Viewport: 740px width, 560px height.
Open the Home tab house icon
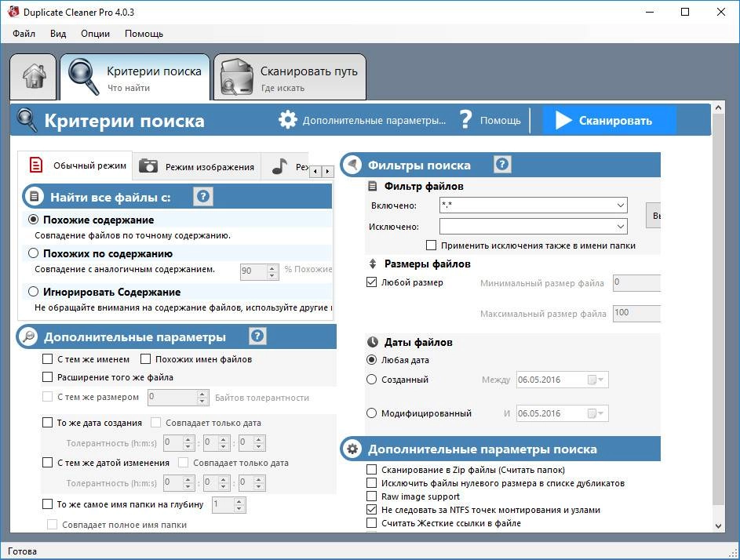pyautogui.click(x=35, y=76)
